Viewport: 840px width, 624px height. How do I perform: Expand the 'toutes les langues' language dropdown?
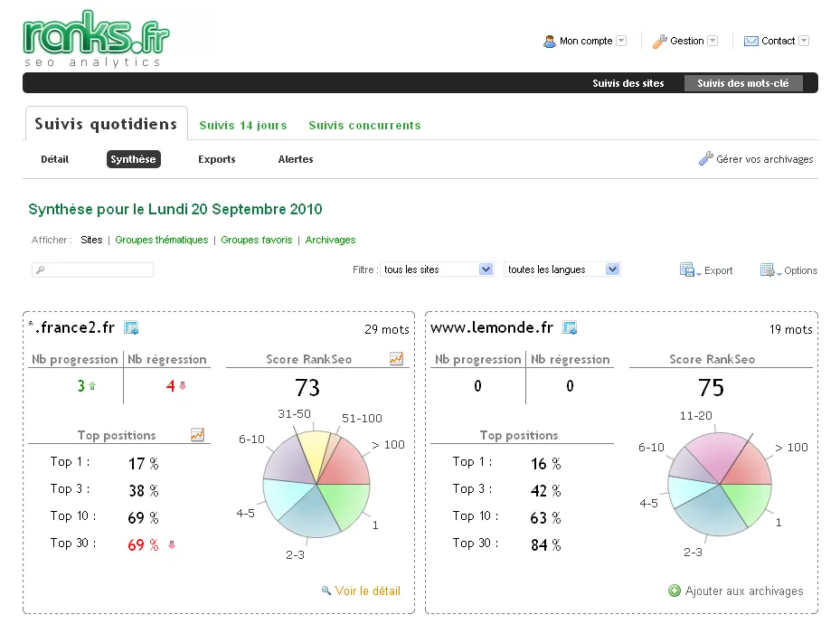coord(612,269)
